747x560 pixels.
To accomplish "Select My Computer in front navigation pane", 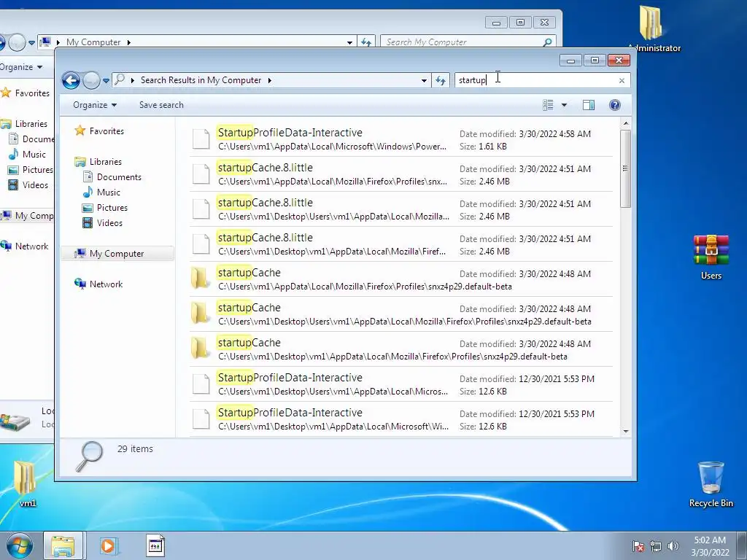I will tap(117, 253).
